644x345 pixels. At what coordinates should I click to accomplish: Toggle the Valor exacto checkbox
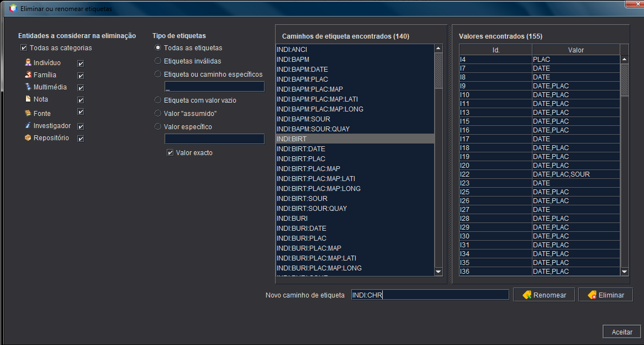click(x=170, y=153)
